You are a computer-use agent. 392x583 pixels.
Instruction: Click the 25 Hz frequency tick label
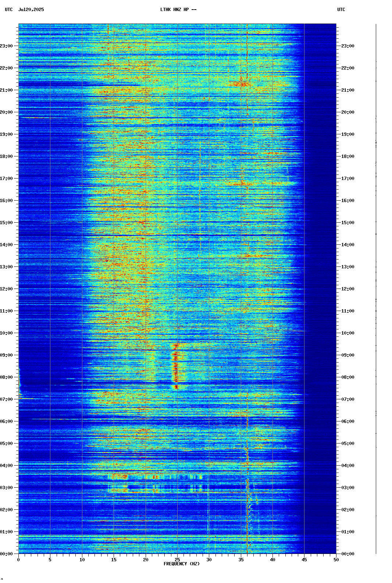pyautogui.click(x=177, y=560)
